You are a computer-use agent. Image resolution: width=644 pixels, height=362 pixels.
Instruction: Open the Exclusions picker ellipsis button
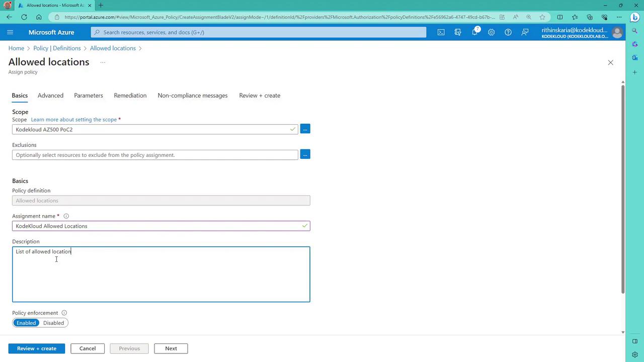[305, 154]
